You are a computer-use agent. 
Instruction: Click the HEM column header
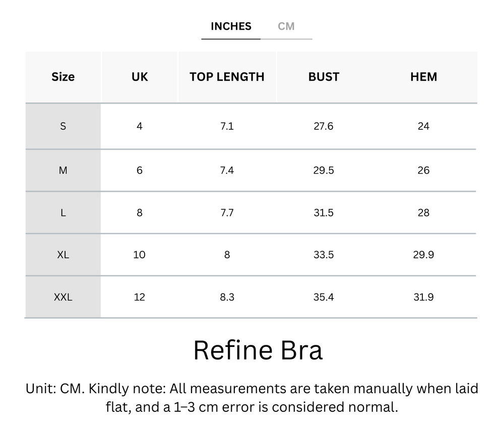coord(423,77)
